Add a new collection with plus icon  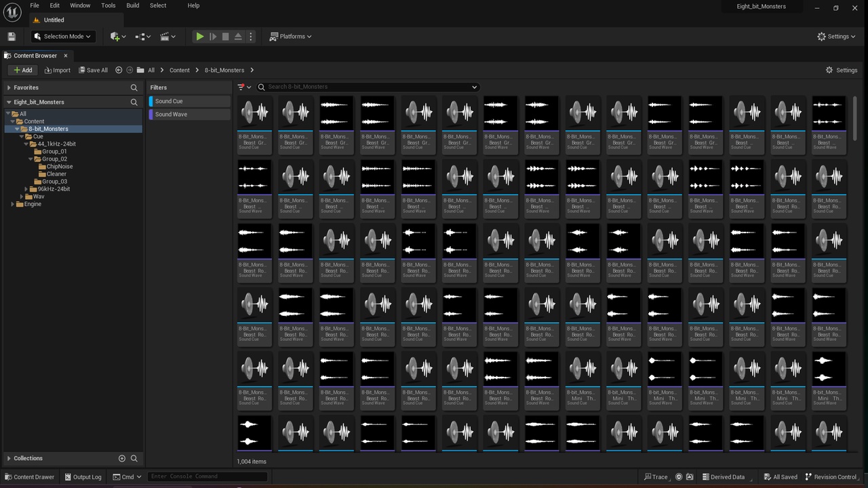(x=122, y=458)
